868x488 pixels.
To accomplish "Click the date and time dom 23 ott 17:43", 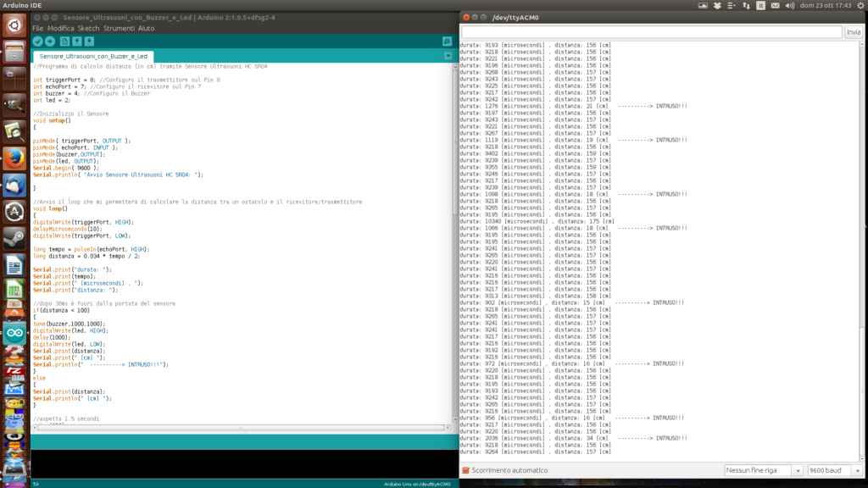I will (826, 6).
